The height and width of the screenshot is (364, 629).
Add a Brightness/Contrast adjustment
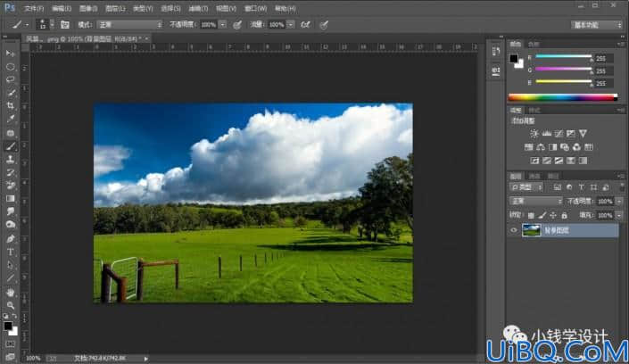click(x=534, y=134)
